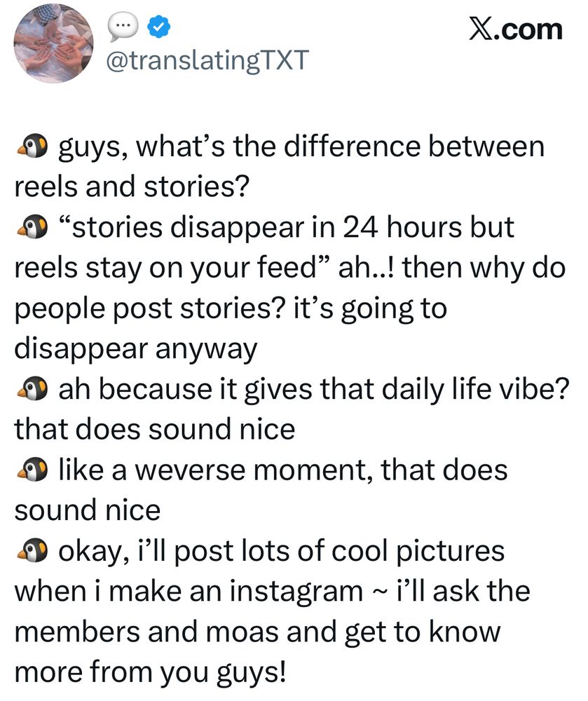
Task: Click penguin emoji before "okay, i'll post"
Action: pos(33,551)
